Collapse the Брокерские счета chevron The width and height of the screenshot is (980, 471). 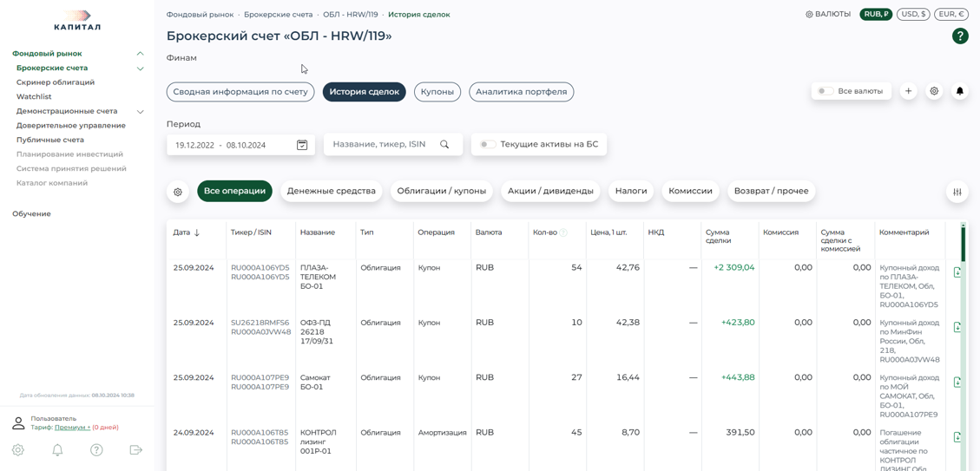141,68
